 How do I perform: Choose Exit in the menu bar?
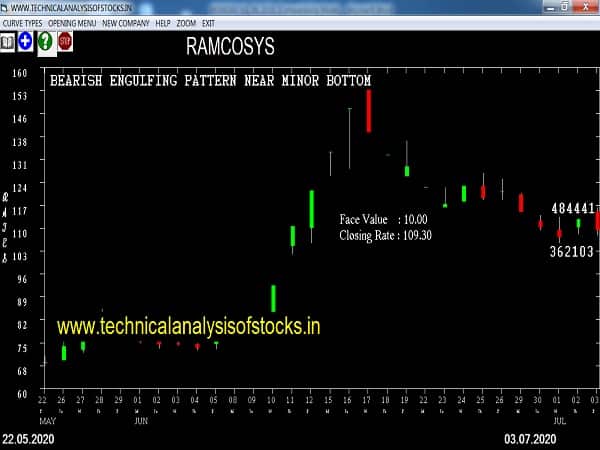pos(209,22)
